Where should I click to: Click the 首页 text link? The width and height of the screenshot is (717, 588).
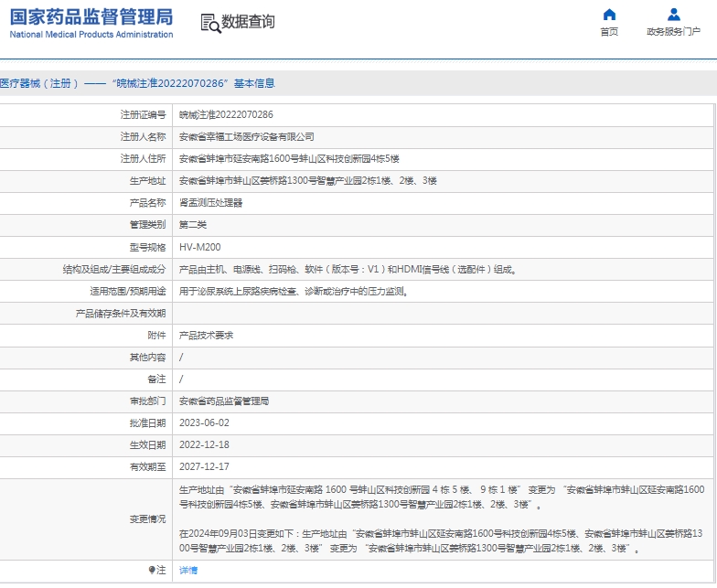(x=609, y=31)
